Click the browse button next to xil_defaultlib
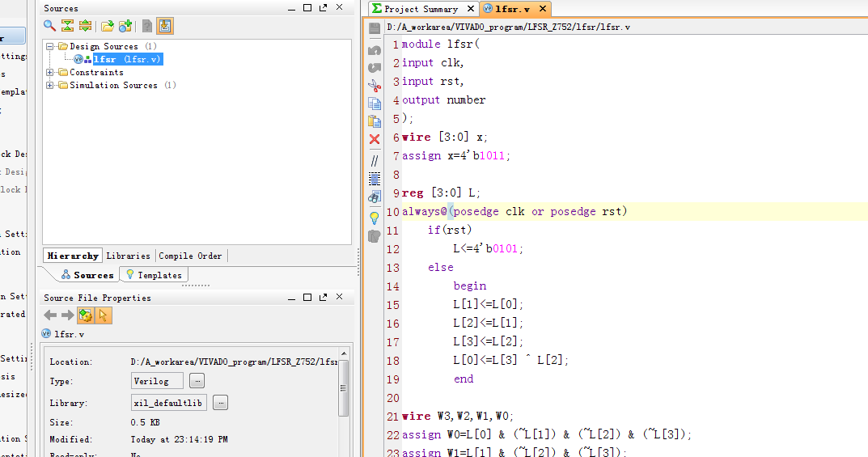Screen dimensions: 868x457 [221, 403]
